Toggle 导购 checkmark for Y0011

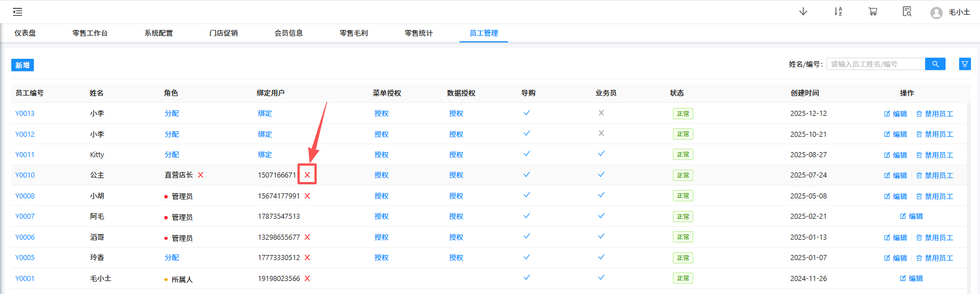(527, 154)
